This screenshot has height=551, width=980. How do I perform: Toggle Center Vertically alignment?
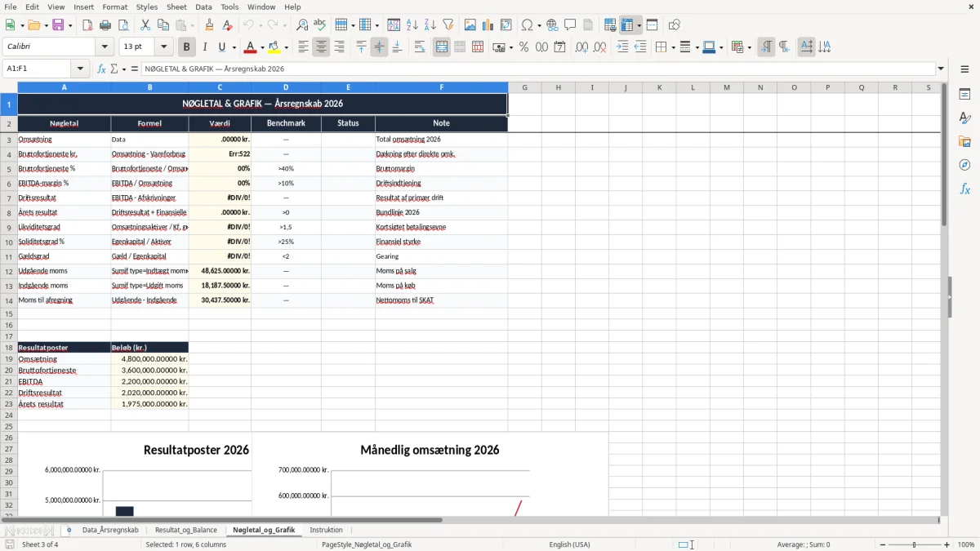379,47
